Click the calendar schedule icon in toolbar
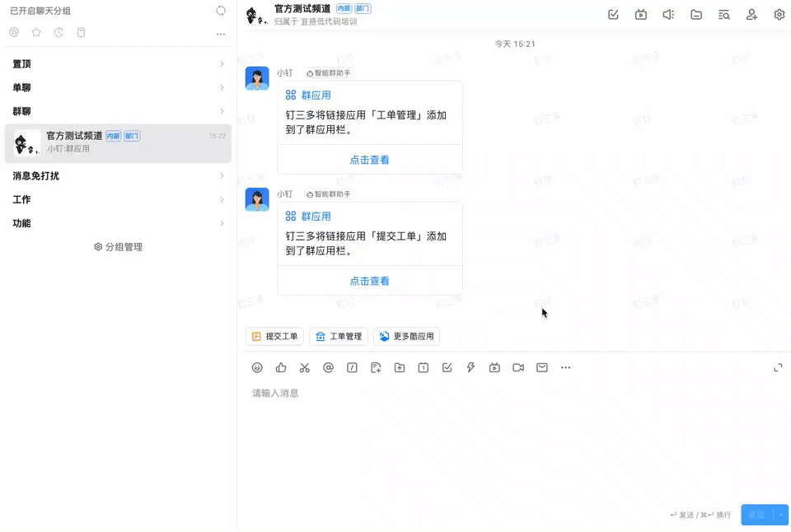The height and width of the screenshot is (532, 791). [x=424, y=367]
